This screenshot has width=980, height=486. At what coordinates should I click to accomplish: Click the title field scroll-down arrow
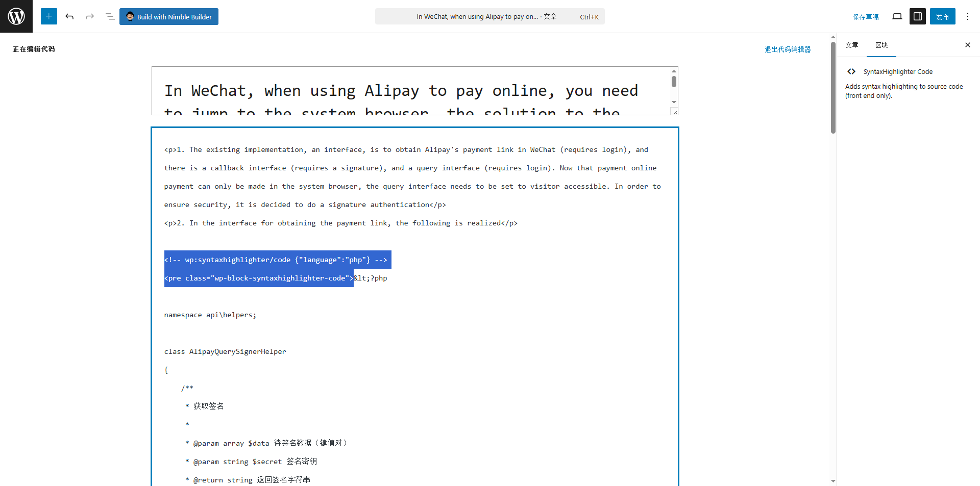coord(674,102)
